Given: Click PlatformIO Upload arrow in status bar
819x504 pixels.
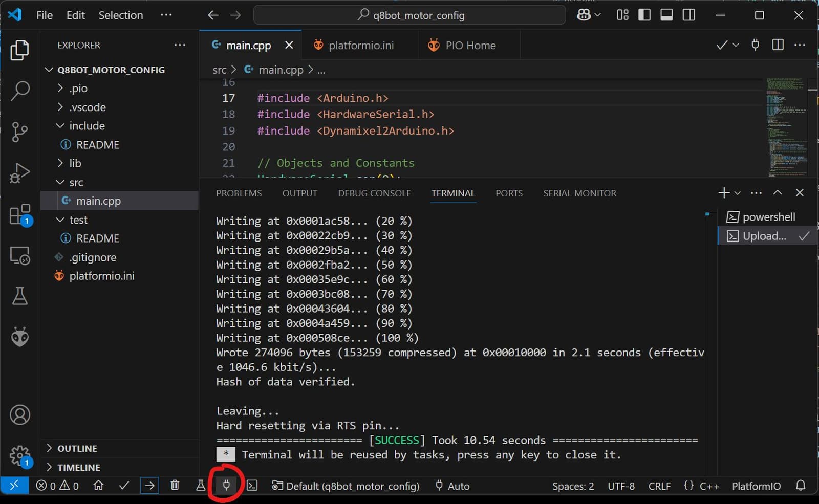Looking at the screenshot, I should (149, 485).
